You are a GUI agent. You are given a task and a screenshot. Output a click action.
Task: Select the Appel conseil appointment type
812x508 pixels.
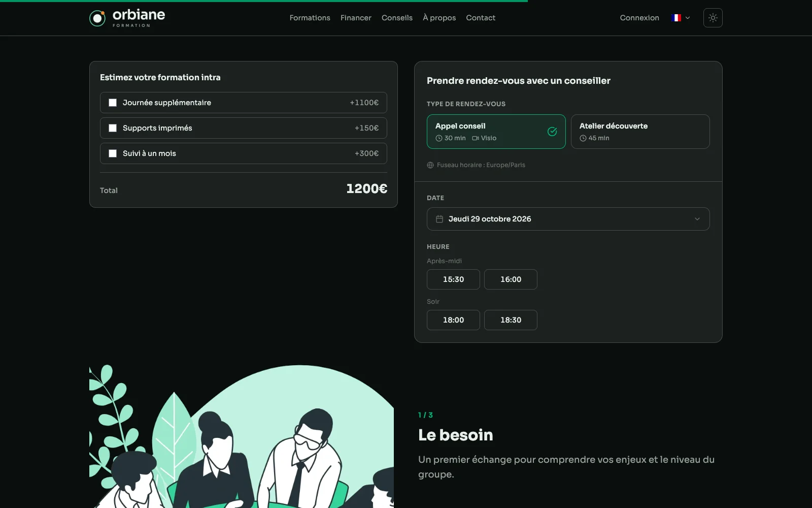[496, 132]
